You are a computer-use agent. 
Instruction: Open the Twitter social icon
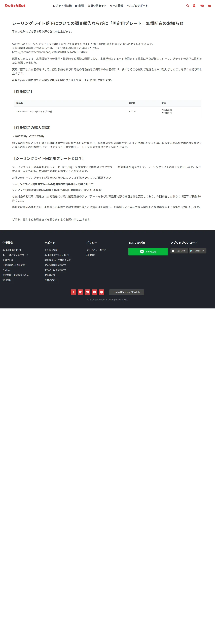(80, 292)
